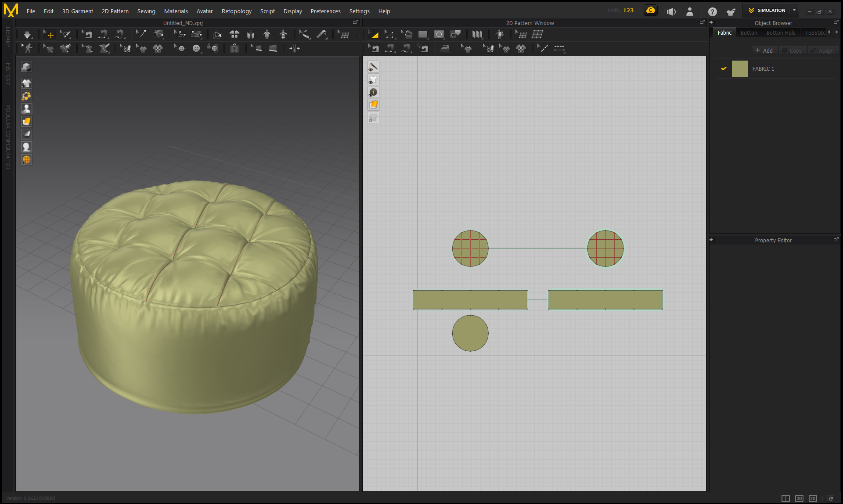Open the Help question mark icon
Image resolution: width=843 pixels, height=504 pixels.
click(x=712, y=12)
